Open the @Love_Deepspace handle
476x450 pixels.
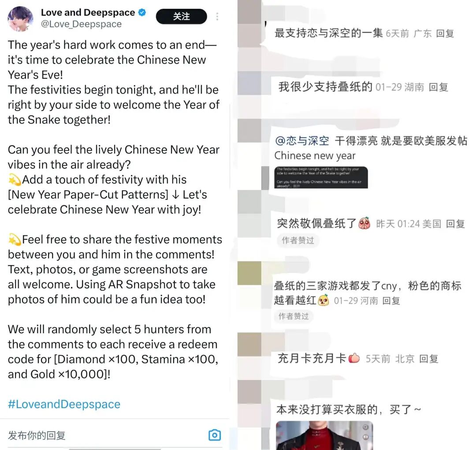coord(82,24)
